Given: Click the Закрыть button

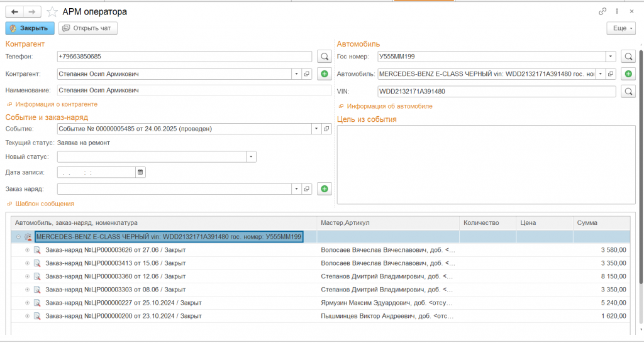Looking at the screenshot, I should pos(30,28).
